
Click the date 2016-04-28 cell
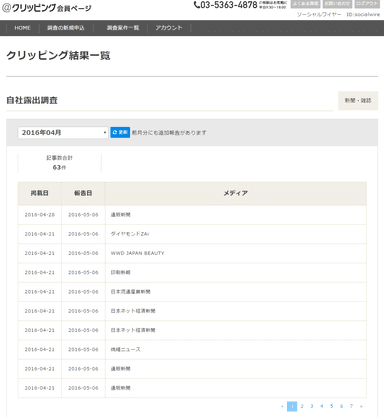40,215
